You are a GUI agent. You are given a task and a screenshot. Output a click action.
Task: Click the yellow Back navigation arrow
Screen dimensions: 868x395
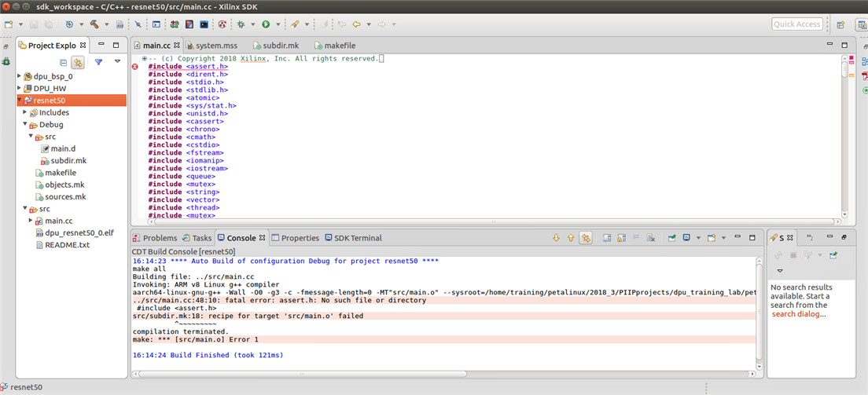[356, 24]
